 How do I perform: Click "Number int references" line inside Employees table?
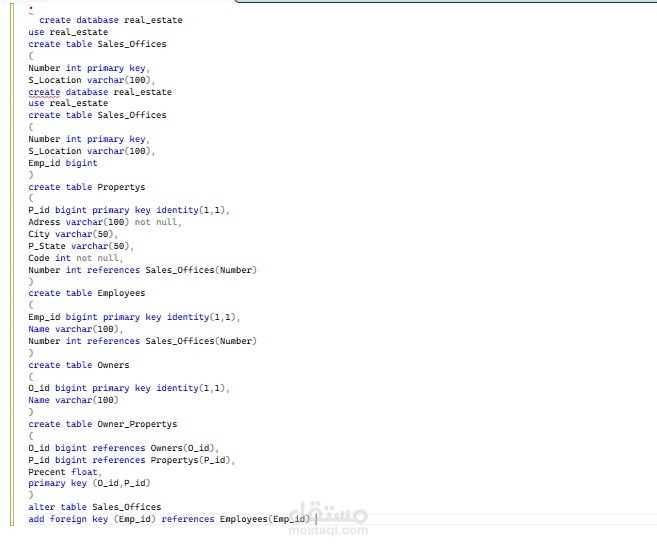142,341
